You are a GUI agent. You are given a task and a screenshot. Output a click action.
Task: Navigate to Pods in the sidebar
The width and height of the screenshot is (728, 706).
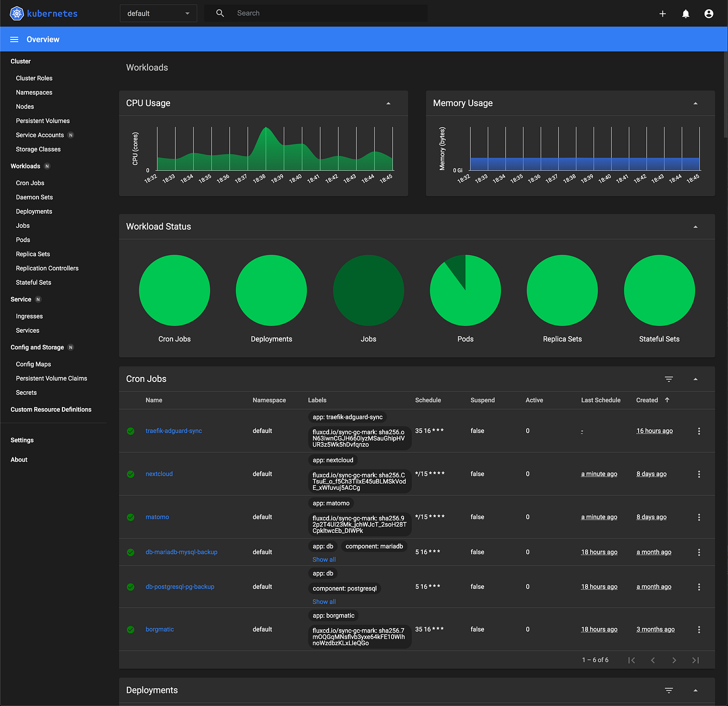point(23,240)
